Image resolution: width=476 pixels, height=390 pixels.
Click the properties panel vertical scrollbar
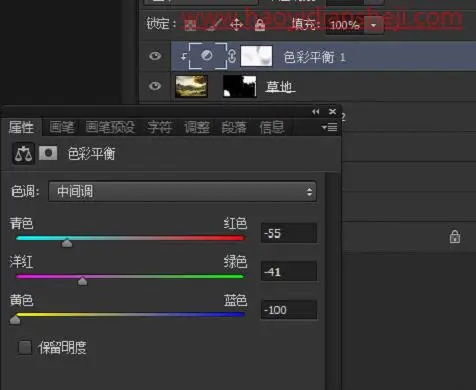coord(332,281)
